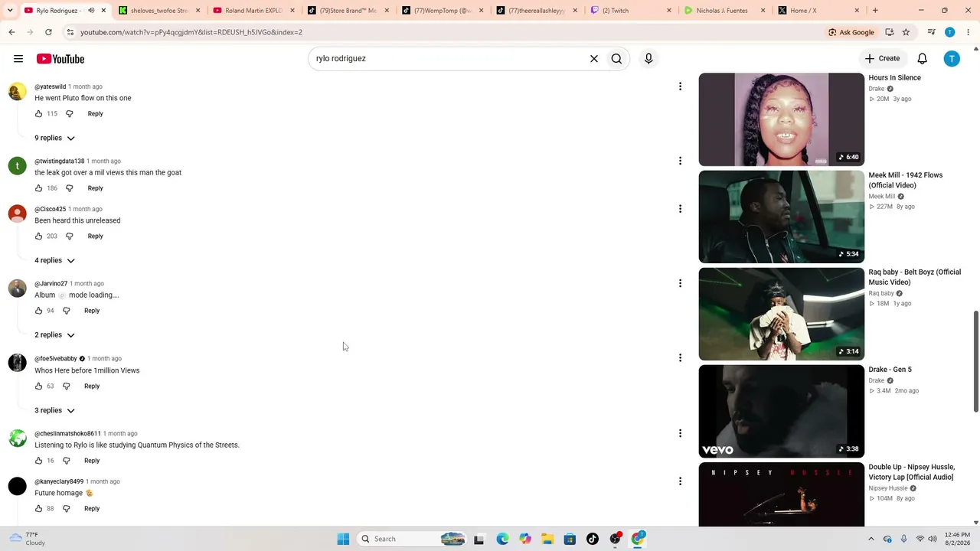
Task: Switch to the sheloves_twofoe tab
Action: 159,11
